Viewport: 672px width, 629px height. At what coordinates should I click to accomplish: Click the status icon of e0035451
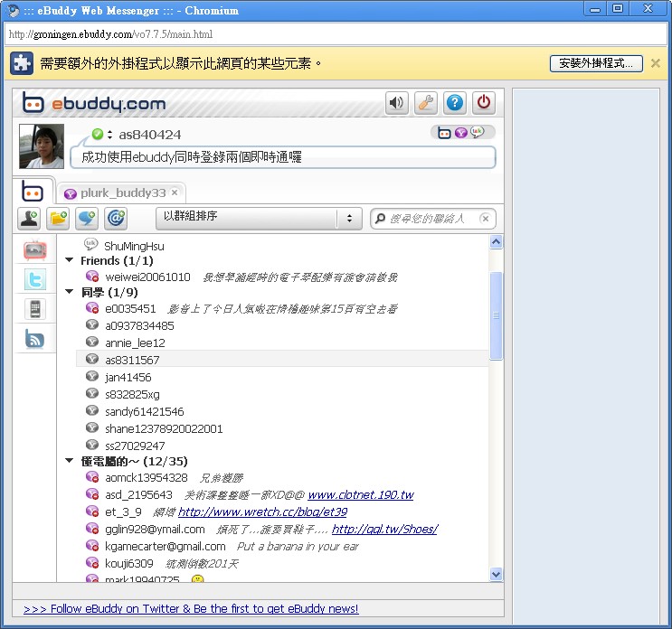click(92, 308)
